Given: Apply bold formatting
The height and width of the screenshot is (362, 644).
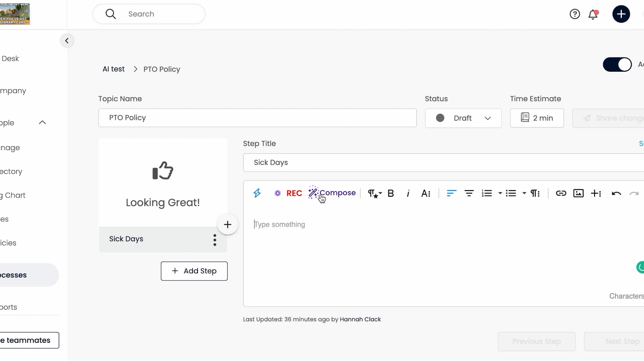Looking at the screenshot, I should (x=391, y=193).
